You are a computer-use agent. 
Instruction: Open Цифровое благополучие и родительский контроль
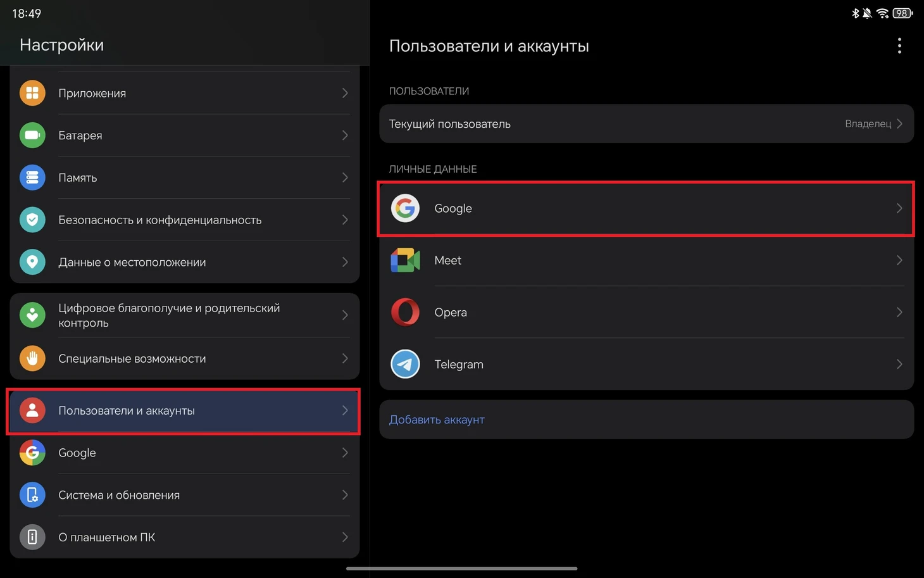[x=184, y=315]
